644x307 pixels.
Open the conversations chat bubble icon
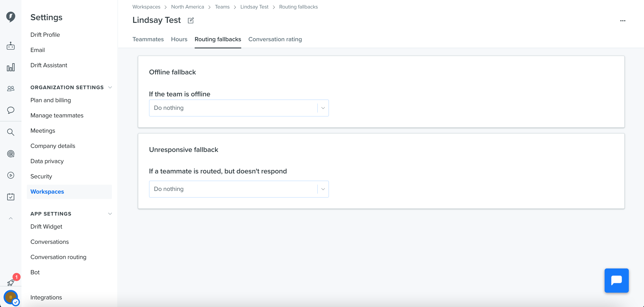pyautogui.click(x=11, y=110)
